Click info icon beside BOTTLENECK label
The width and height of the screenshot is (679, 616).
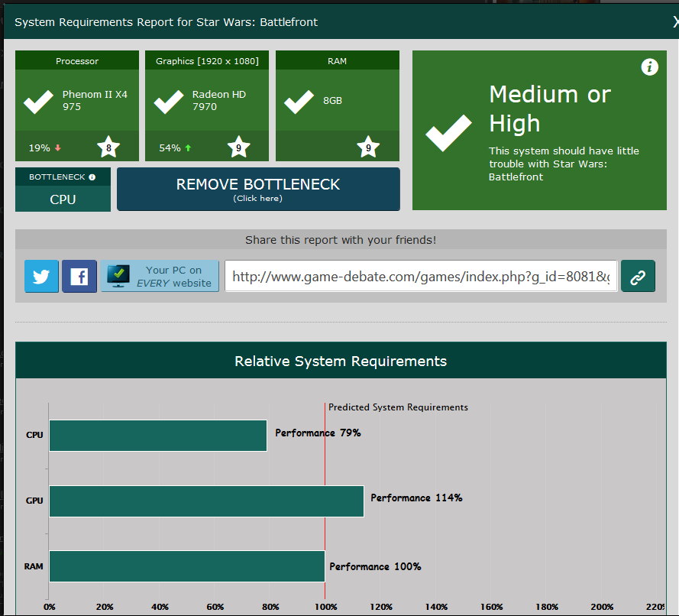click(92, 177)
